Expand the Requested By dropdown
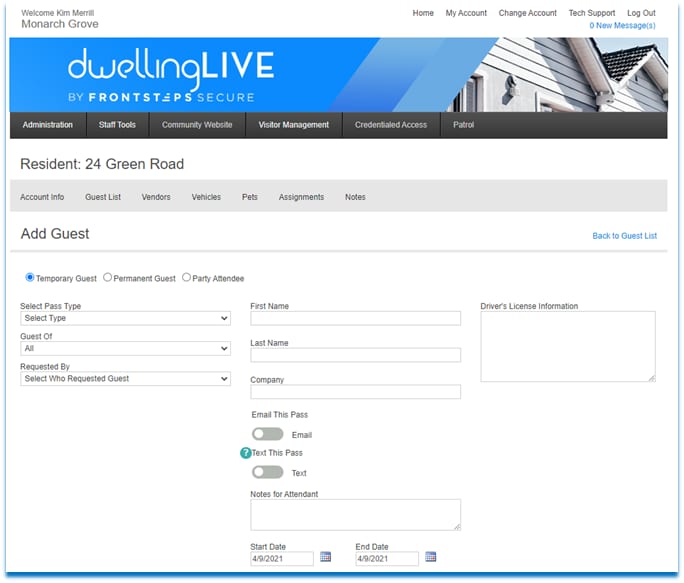Image resolution: width=684 pixels, height=583 pixels. pos(125,378)
